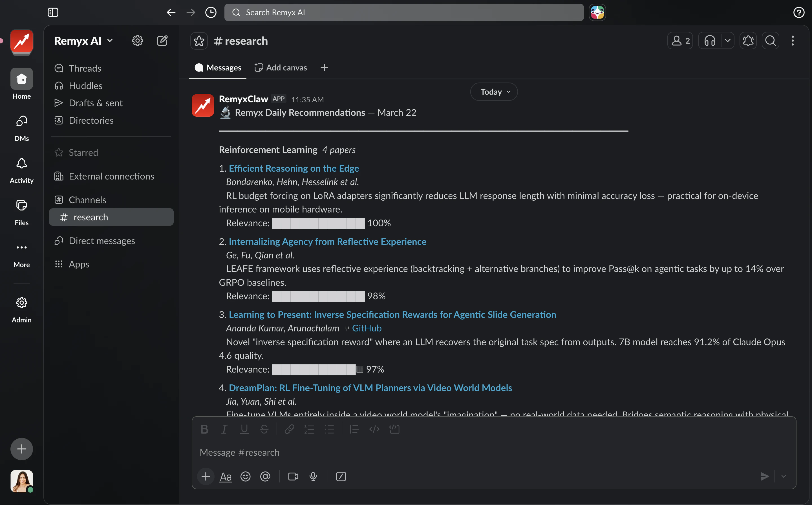
Task: Switch to the Messages tab
Action: point(218,67)
